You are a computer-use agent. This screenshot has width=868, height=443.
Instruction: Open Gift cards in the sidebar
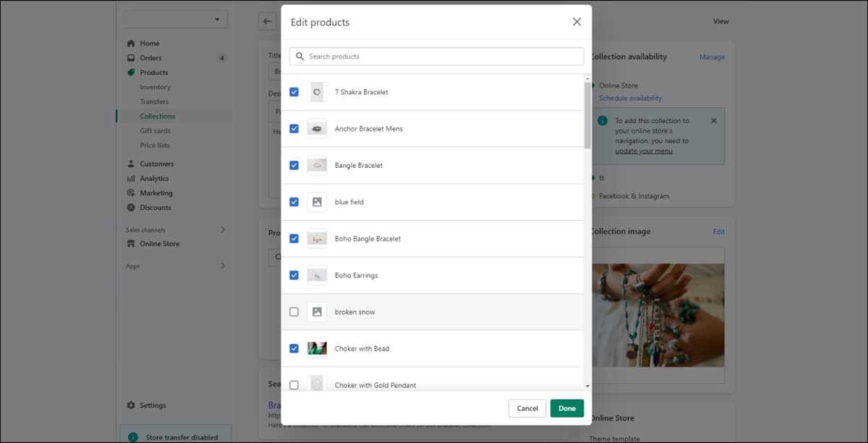156,131
